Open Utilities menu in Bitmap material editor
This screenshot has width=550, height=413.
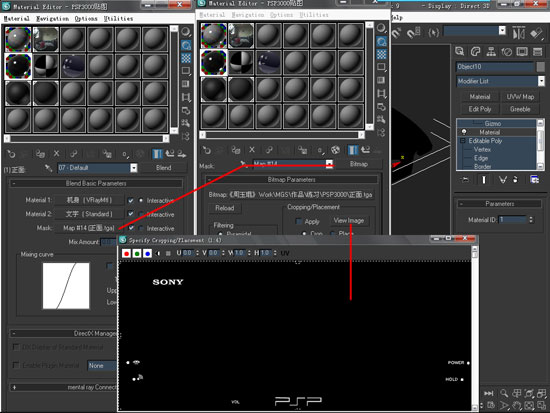click(x=314, y=15)
